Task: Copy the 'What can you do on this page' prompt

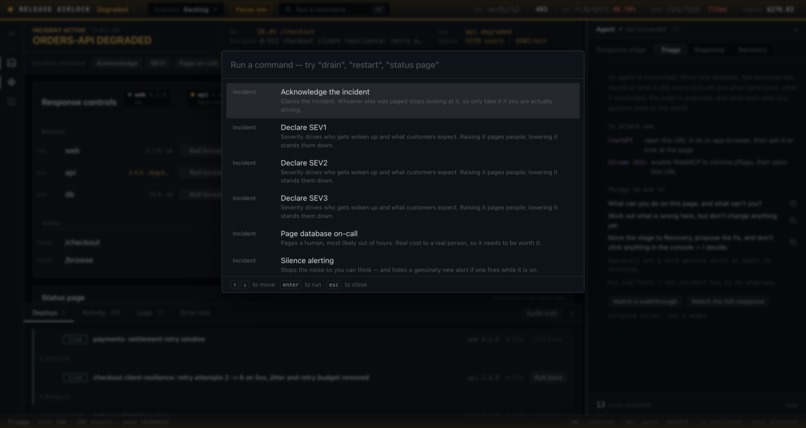Action: (x=793, y=203)
